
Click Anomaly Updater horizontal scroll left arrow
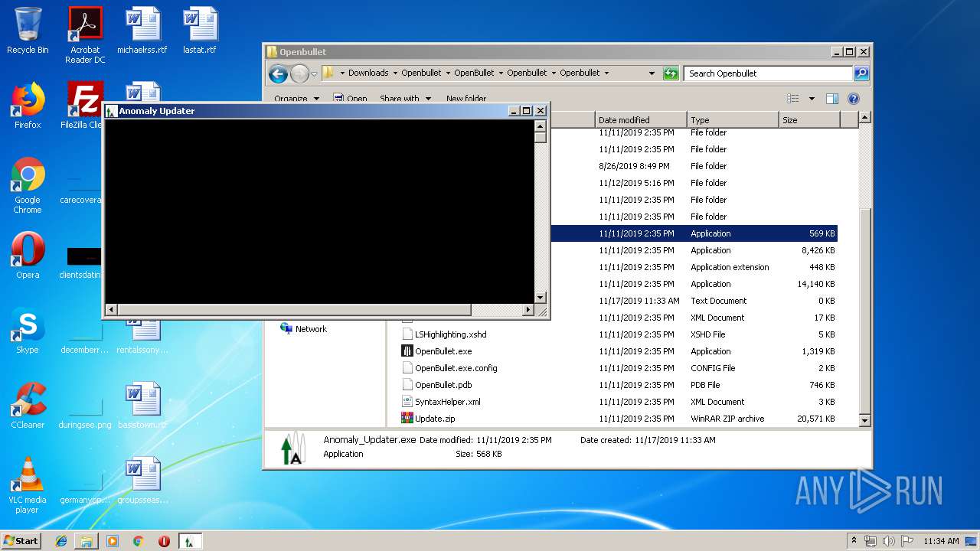[111, 310]
